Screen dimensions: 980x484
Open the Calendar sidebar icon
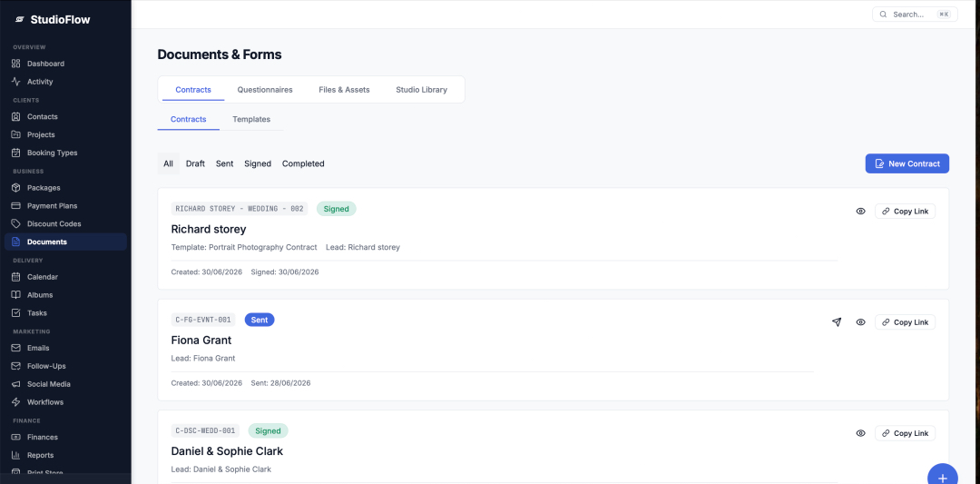[16, 277]
